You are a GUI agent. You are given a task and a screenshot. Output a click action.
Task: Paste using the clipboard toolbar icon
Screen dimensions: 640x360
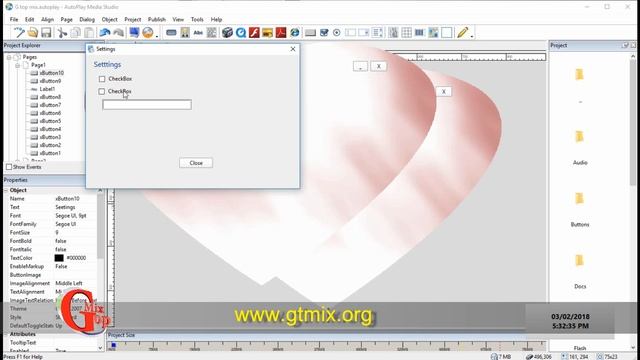click(x=89, y=33)
